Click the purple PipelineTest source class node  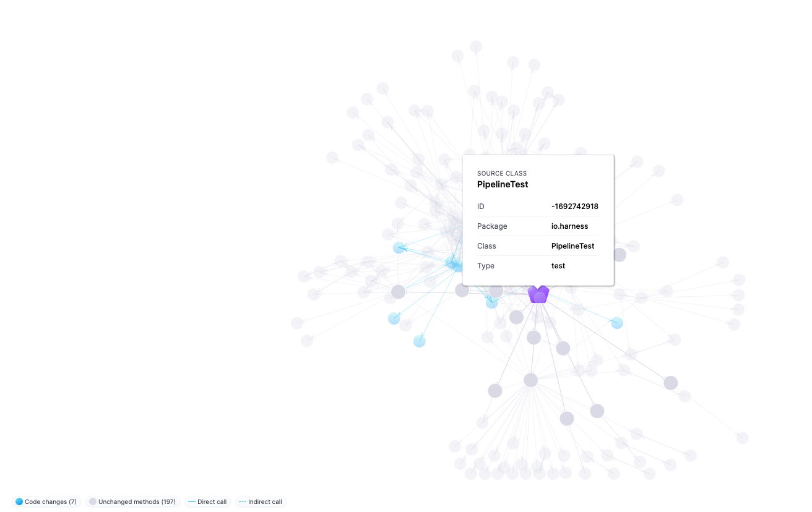click(x=538, y=294)
